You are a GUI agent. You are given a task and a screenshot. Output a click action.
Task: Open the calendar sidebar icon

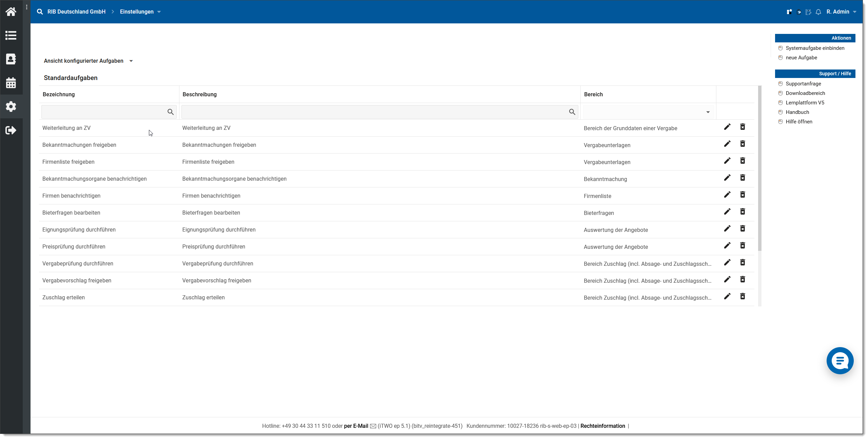click(x=11, y=83)
